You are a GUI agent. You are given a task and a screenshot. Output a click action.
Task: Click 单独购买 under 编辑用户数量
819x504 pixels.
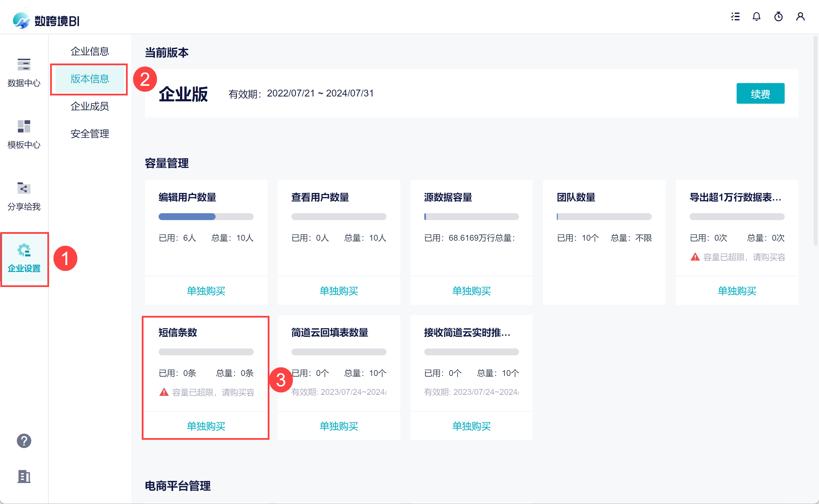pyautogui.click(x=206, y=291)
